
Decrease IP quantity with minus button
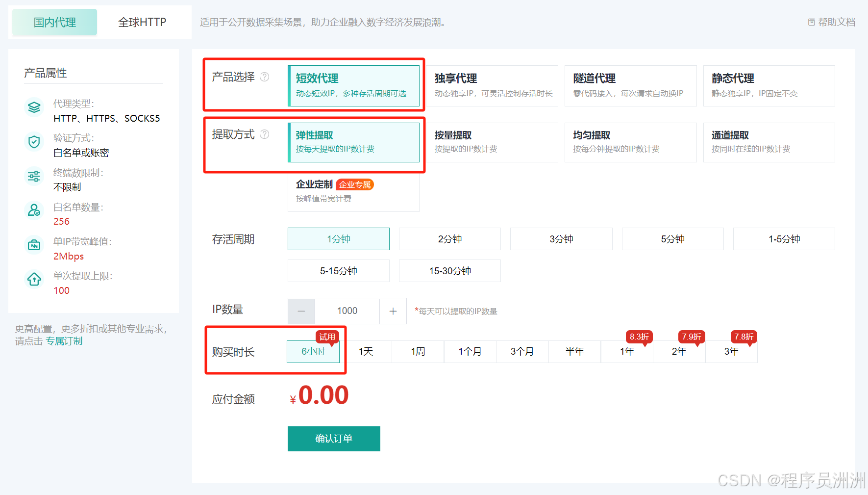click(x=301, y=311)
